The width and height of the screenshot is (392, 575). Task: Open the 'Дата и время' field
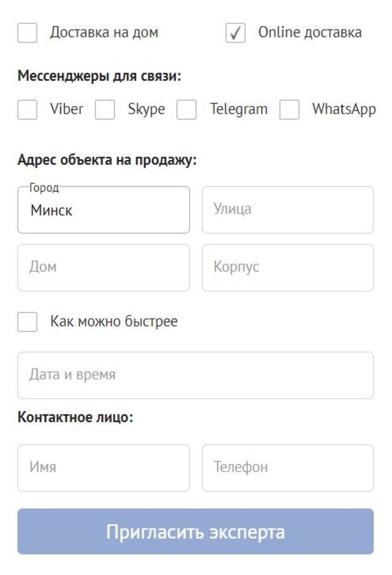point(195,375)
